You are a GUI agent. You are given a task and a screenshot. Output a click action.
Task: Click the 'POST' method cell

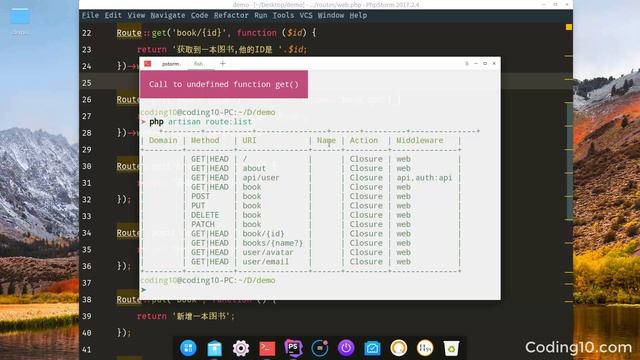click(x=200, y=196)
